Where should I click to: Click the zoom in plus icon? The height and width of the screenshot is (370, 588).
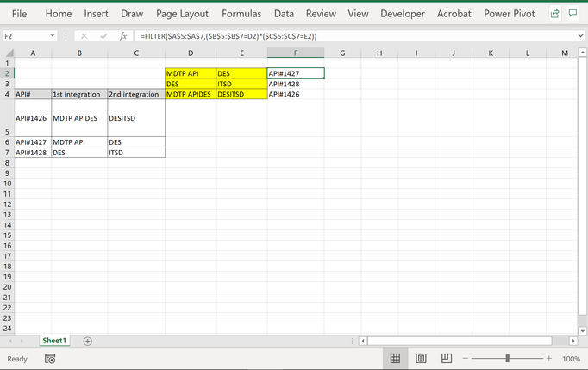click(549, 359)
